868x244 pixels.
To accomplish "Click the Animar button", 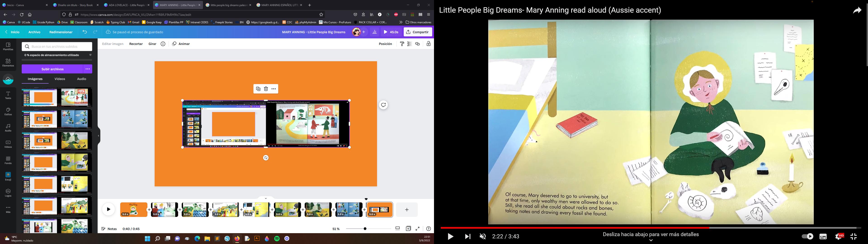I will click(x=181, y=44).
